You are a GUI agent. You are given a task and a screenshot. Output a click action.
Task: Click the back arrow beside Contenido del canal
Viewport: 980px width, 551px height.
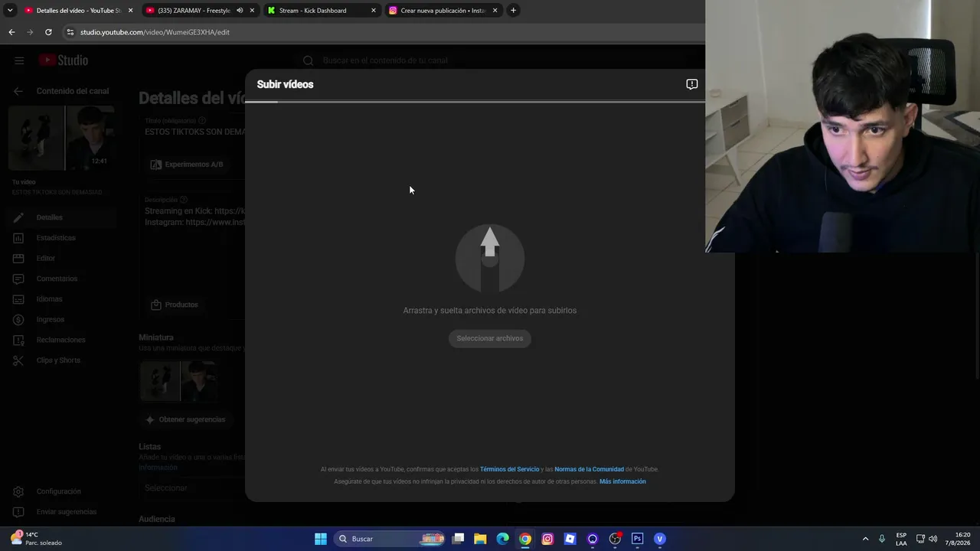(x=18, y=91)
